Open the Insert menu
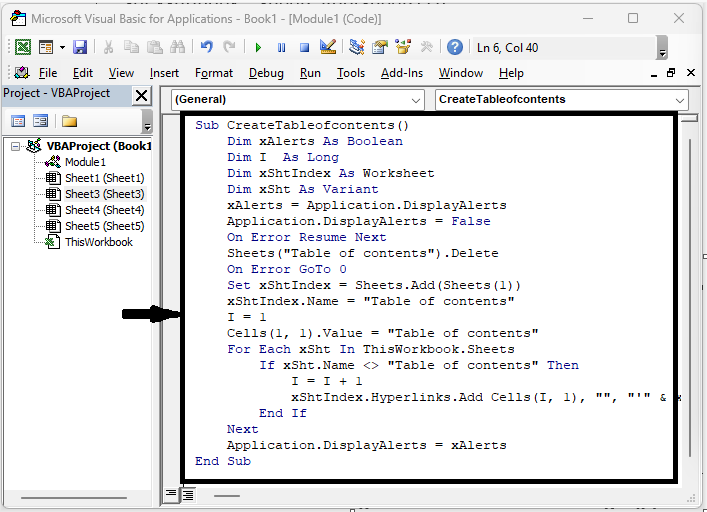This screenshot has width=707, height=512. (x=164, y=73)
